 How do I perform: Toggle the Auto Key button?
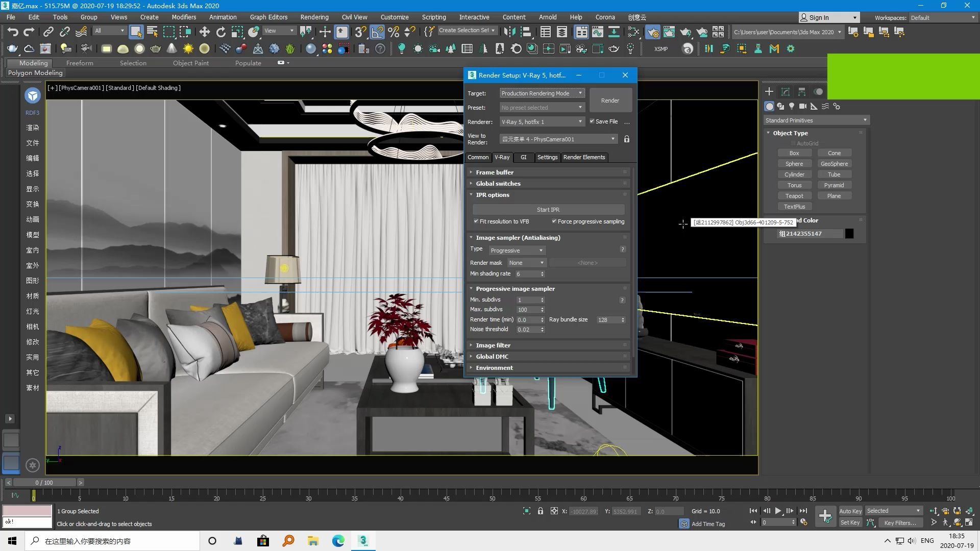(850, 511)
